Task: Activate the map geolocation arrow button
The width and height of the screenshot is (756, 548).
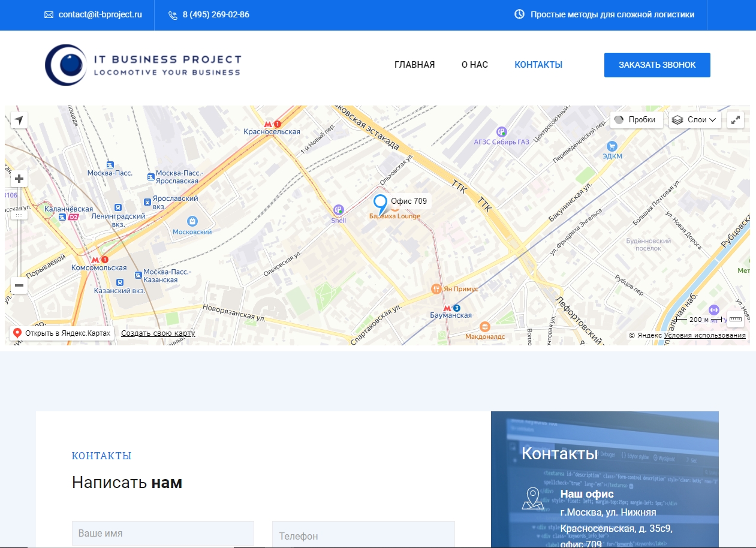Action: pyautogui.click(x=19, y=120)
